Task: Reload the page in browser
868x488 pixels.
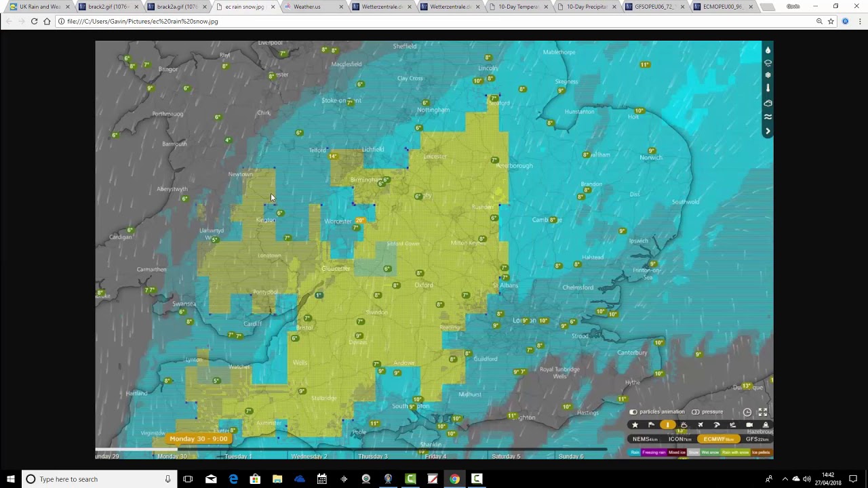Action: click(x=34, y=21)
